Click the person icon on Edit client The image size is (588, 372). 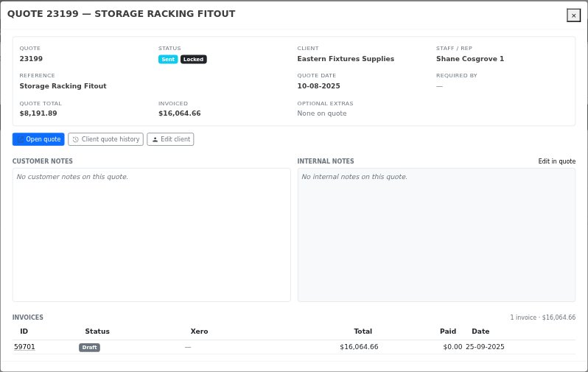155,139
